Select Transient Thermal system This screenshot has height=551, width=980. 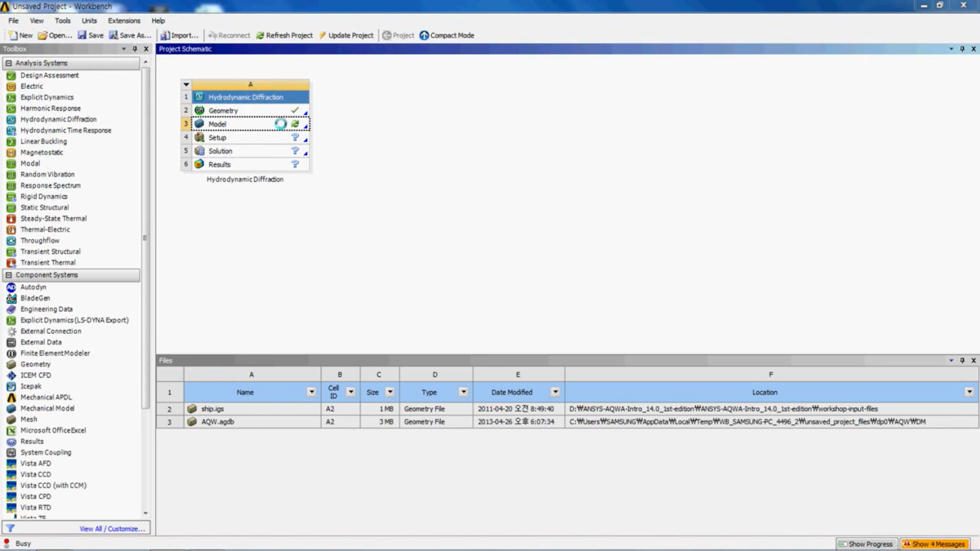click(47, 263)
